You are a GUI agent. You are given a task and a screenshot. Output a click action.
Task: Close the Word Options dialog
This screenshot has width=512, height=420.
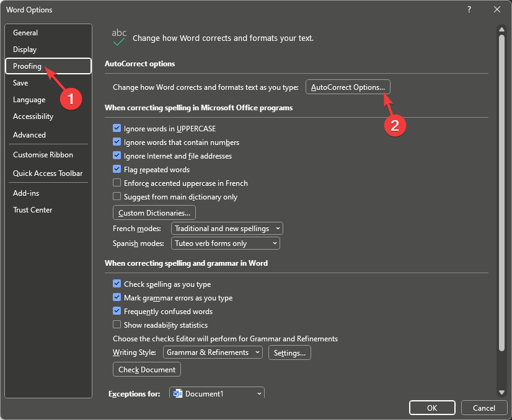(x=497, y=9)
